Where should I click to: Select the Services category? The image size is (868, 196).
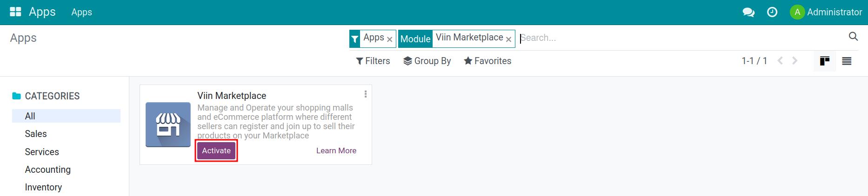coord(42,152)
